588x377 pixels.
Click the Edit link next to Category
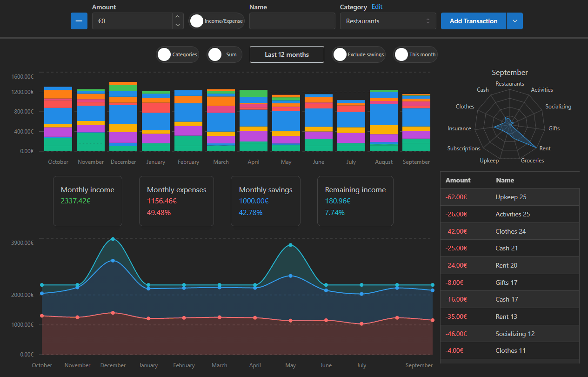pos(377,7)
